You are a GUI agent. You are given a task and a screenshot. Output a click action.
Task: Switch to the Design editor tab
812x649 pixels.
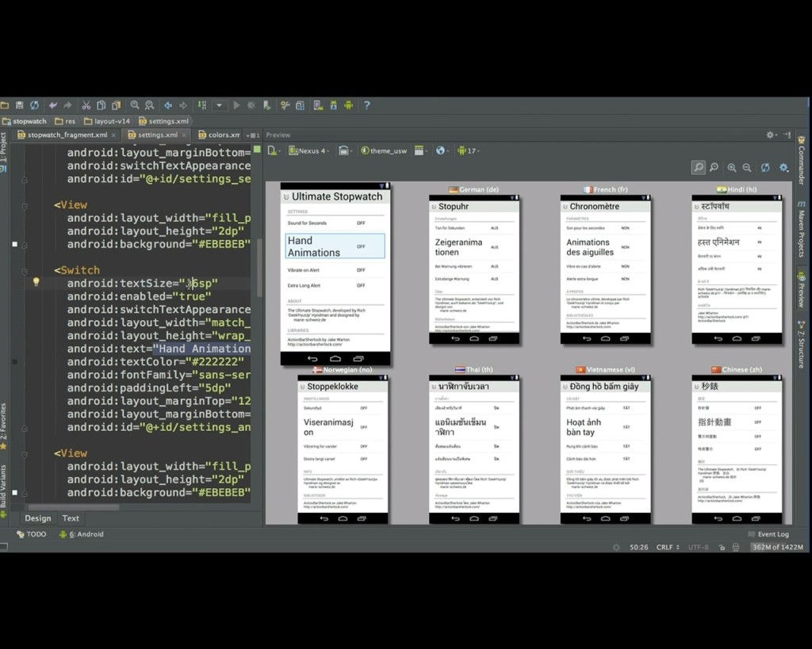tap(38, 518)
